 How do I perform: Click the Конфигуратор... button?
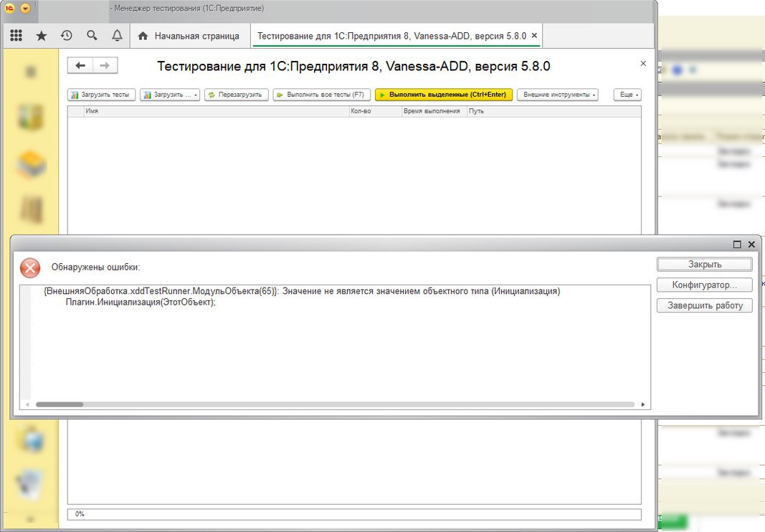(x=705, y=285)
